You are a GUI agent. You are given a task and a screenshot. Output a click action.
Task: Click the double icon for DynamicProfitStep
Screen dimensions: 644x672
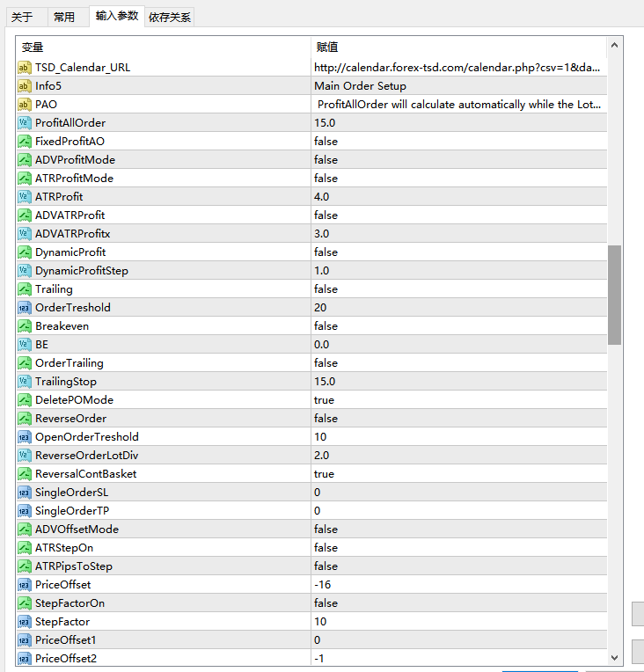click(25, 270)
